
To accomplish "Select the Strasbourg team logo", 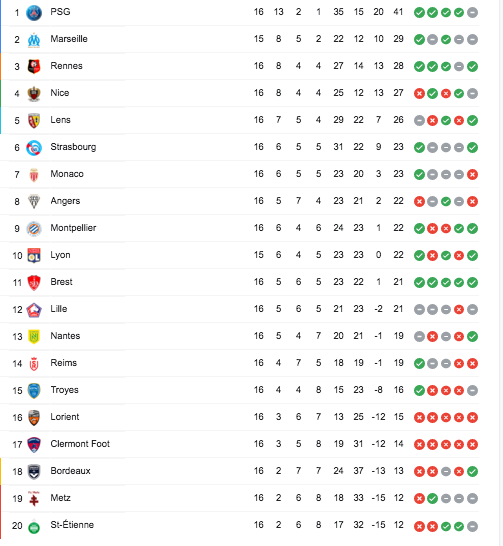I will click(x=34, y=148).
